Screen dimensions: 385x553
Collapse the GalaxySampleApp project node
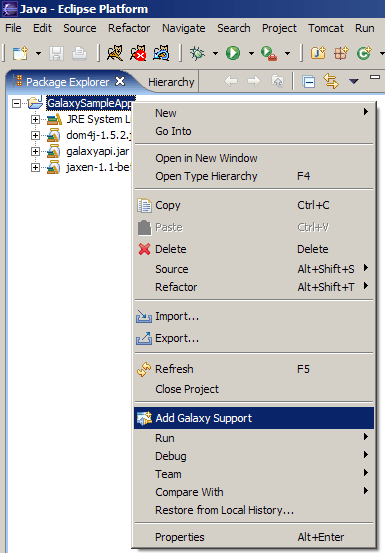(x=16, y=103)
